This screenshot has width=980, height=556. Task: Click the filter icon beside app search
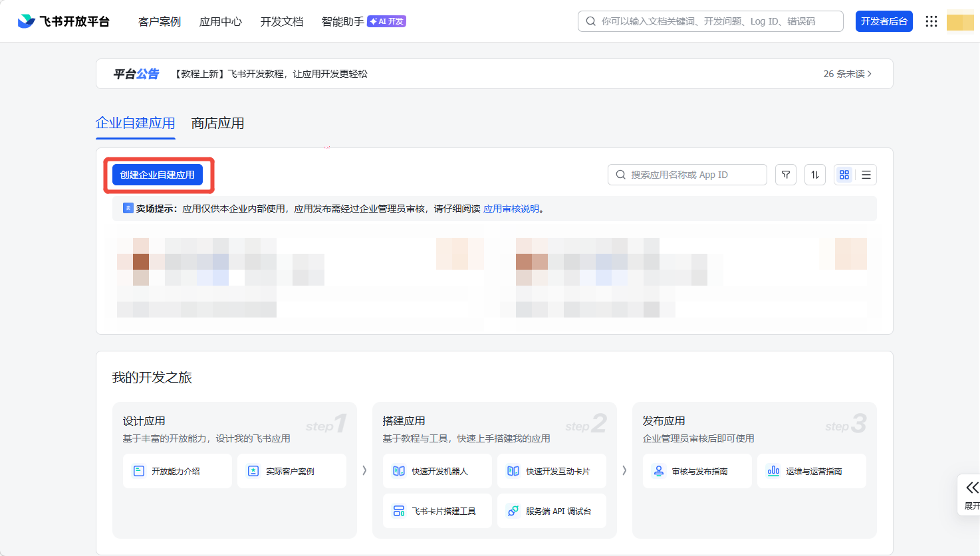click(x=786, y=175)
